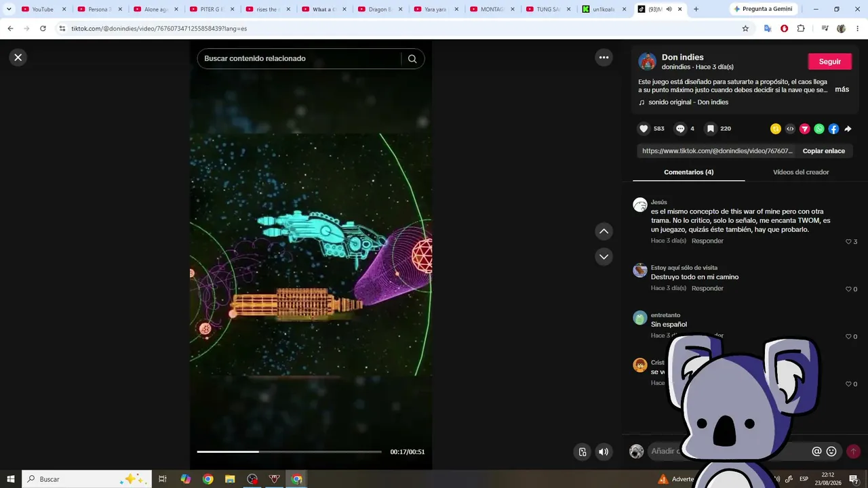Open the emoji picker in comment box
Screen dimensions: 868x488
[x=831, y=451]
